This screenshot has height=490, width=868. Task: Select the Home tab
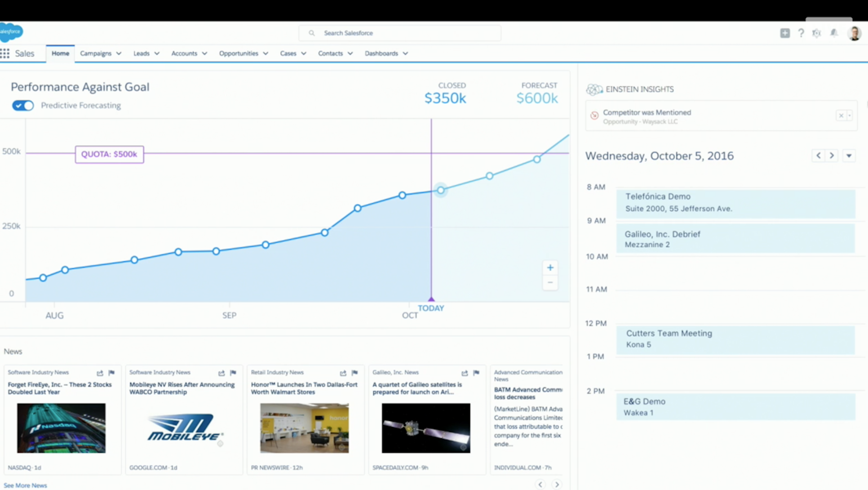(x=60, y=53)
